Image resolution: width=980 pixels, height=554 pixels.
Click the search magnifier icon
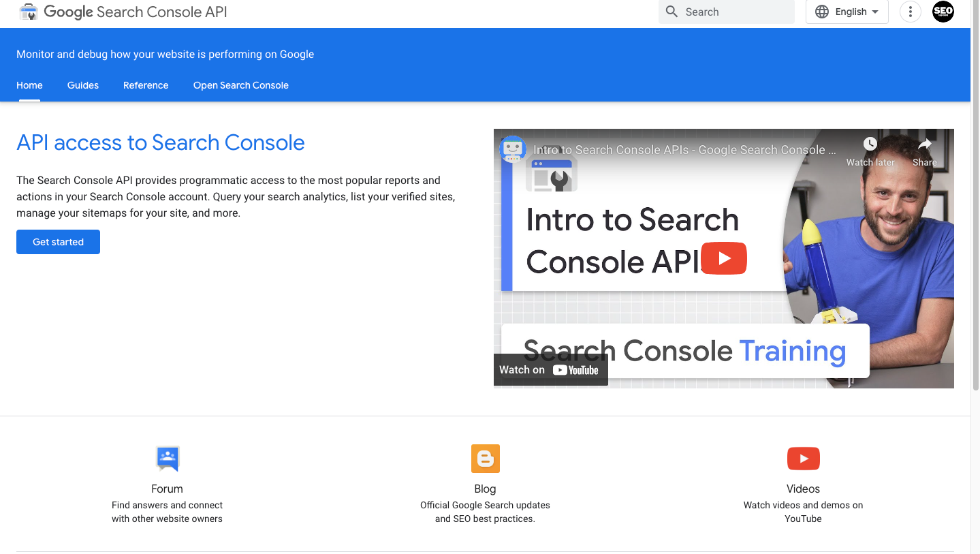(x=671, y=12)
